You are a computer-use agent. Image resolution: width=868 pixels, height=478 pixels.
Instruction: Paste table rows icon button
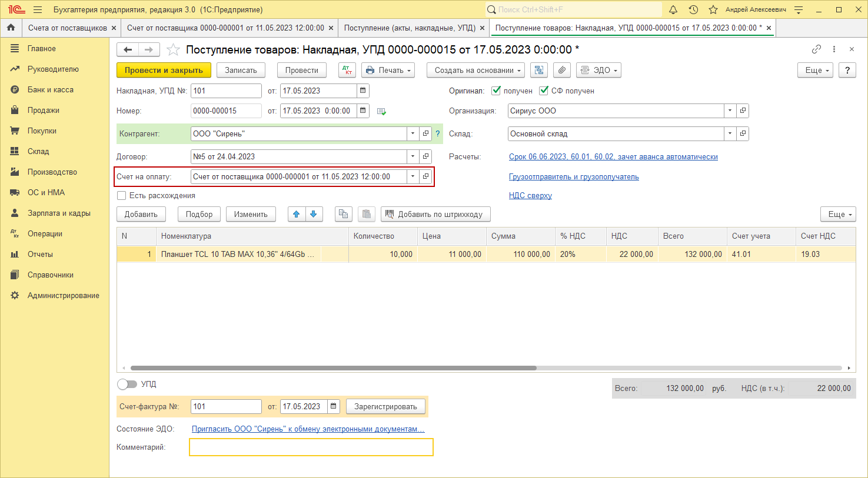click(366, 214)
